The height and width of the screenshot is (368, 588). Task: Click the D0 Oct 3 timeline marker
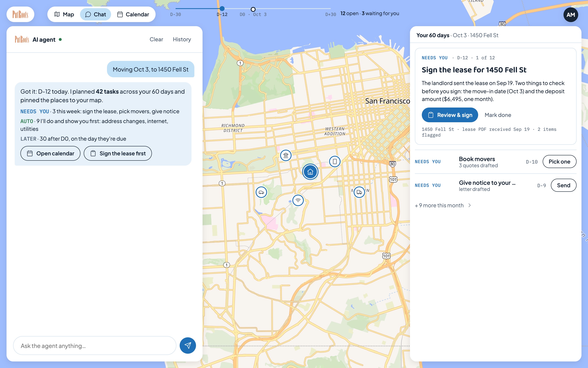tap(253, 9)
